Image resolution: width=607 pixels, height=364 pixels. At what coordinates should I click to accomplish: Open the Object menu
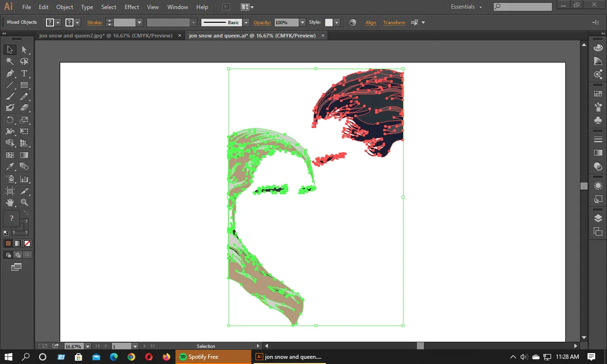[x=65, y=7]
